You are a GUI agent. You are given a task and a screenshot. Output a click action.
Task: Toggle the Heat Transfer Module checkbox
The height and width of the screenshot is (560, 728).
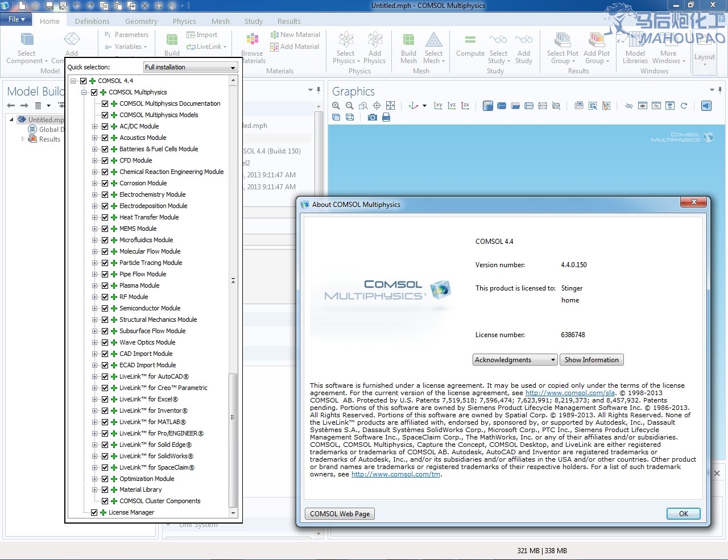pyautogui.click(x=105, y=217)
